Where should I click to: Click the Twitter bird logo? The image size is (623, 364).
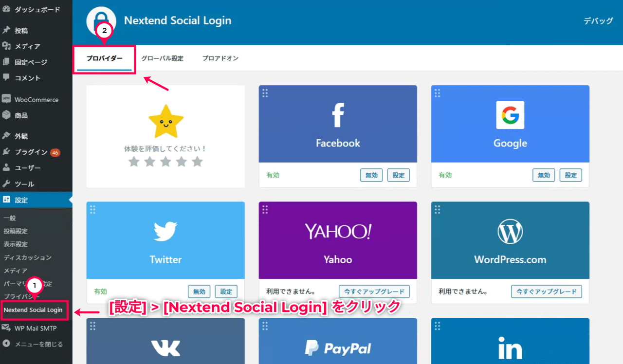click(x=165, y=232)
